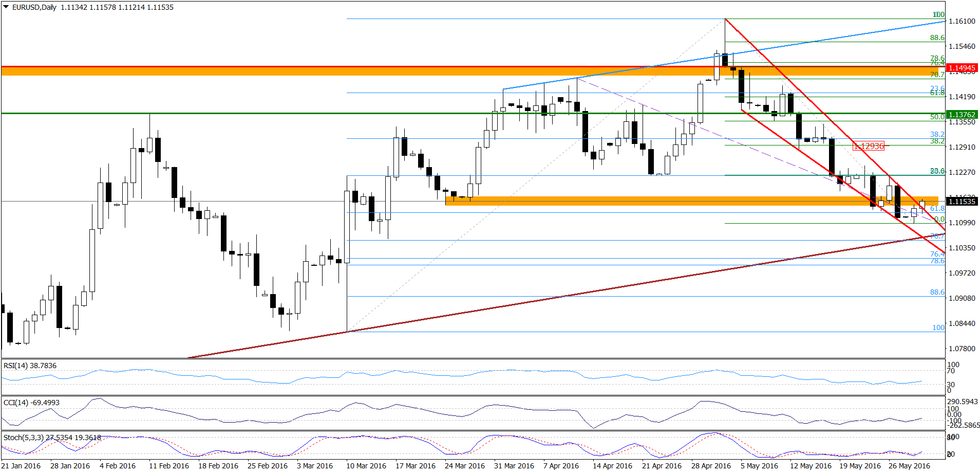This screenshot has height=473, width=980.
Task: Click the 11 Feb 2016 date label
Action: click(169, 466)
